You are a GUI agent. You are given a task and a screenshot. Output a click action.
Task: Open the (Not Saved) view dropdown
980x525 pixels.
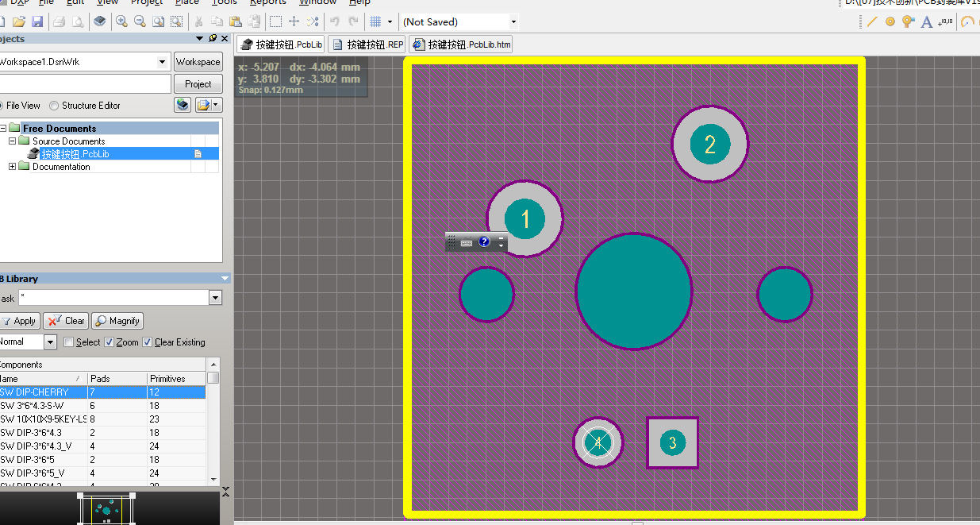513,21
